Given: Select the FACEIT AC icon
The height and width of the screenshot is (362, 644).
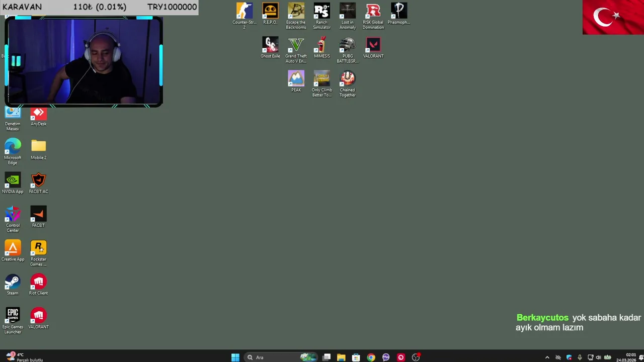Looking at the screenshot, I should coord(38,183).
